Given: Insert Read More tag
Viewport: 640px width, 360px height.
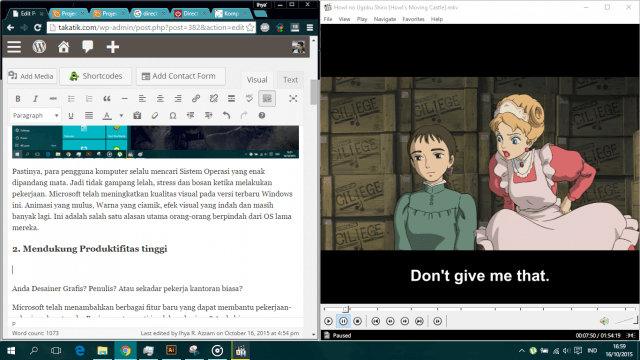Looking at the screenshot, I should (x=231, y=99).
